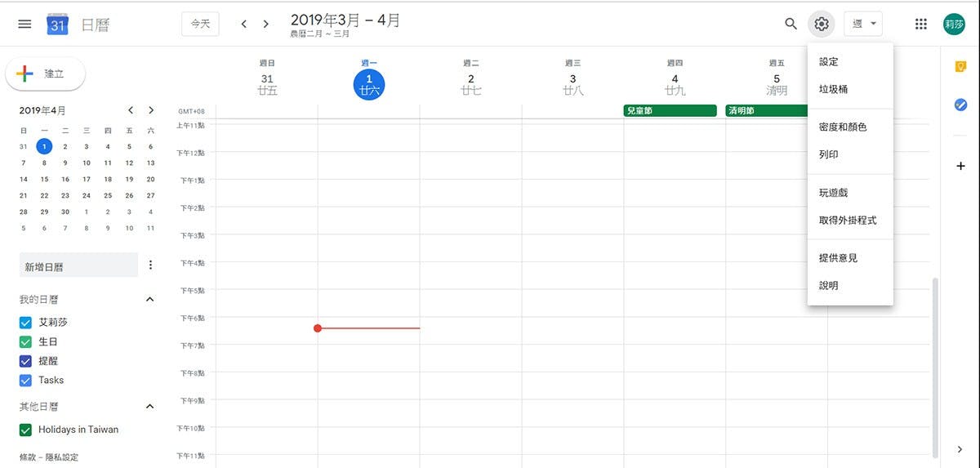Open the 條款 link
The height and width of the screenshot is (468, 980).
click(28, 457)
